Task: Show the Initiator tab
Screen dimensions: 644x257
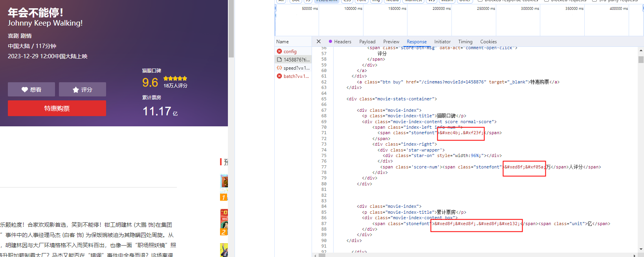Action: (442, 42)
